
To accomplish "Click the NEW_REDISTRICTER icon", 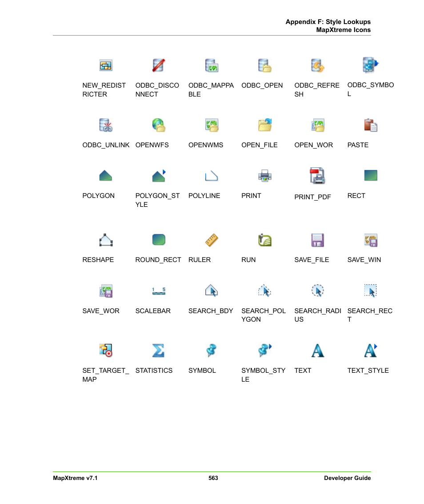I will 106,65.
